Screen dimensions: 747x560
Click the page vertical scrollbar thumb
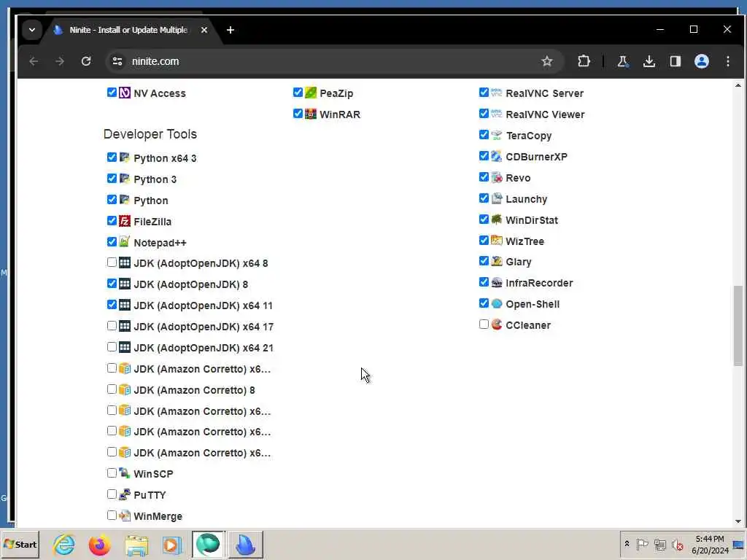pyautogui.click(x=738, y=326)
